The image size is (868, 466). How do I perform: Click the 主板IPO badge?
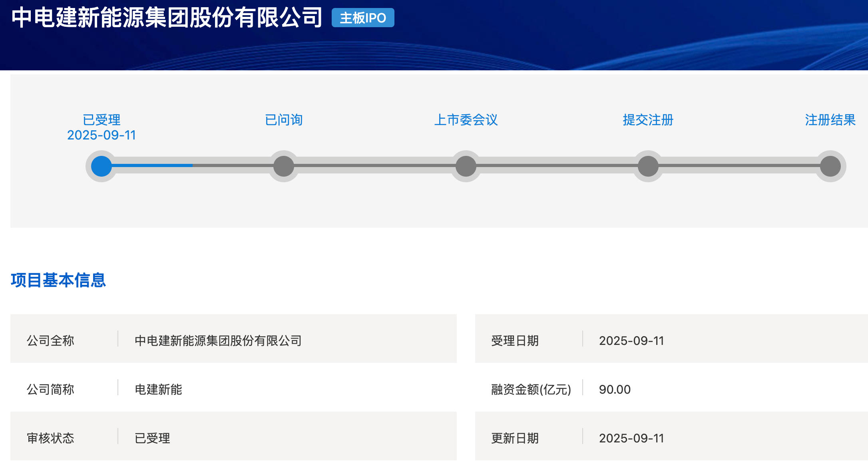[363, 18]
